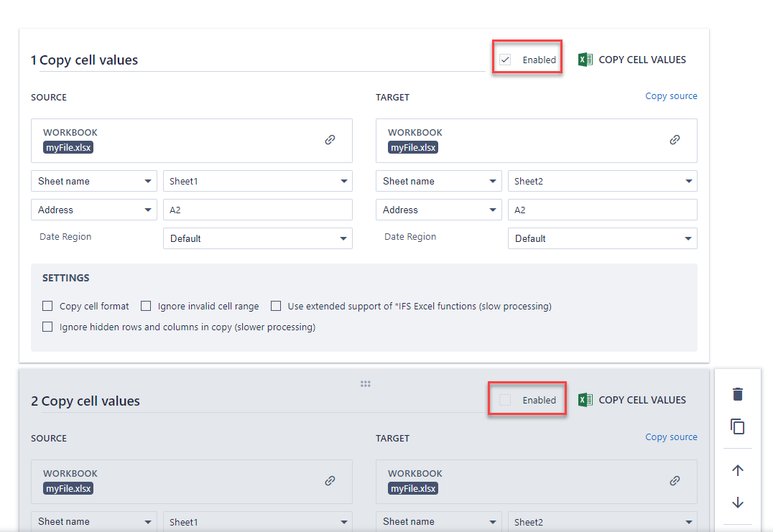Click link icon in step 1 target workbook

tap(675, 140)
